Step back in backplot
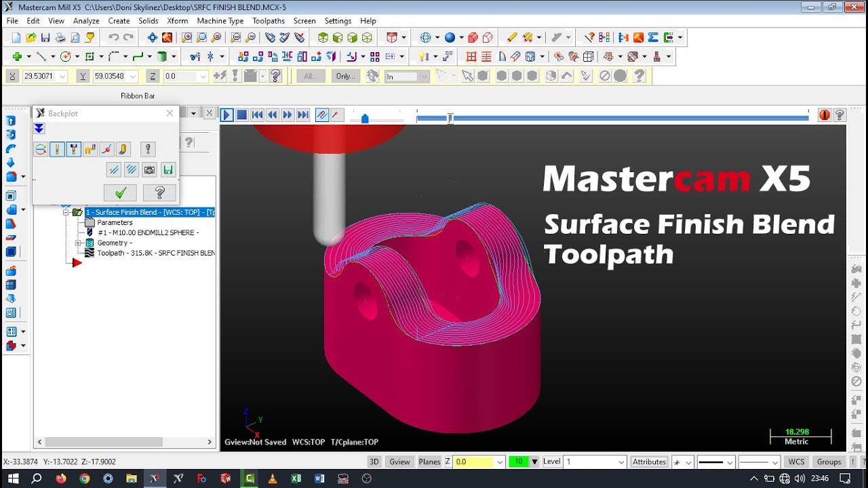Image resolution: width=868 pixels, height=488 pixels. click(x=273, y=115)
